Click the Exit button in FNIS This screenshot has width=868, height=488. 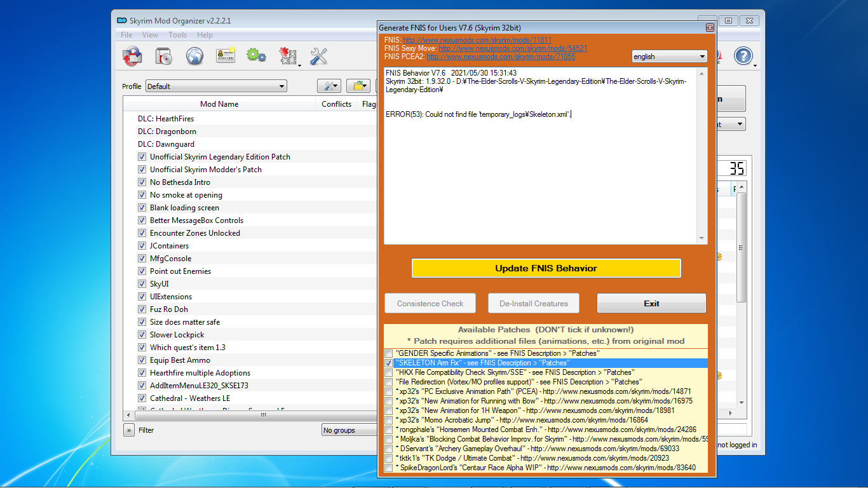pyautogui.click(x=651, y=303)
